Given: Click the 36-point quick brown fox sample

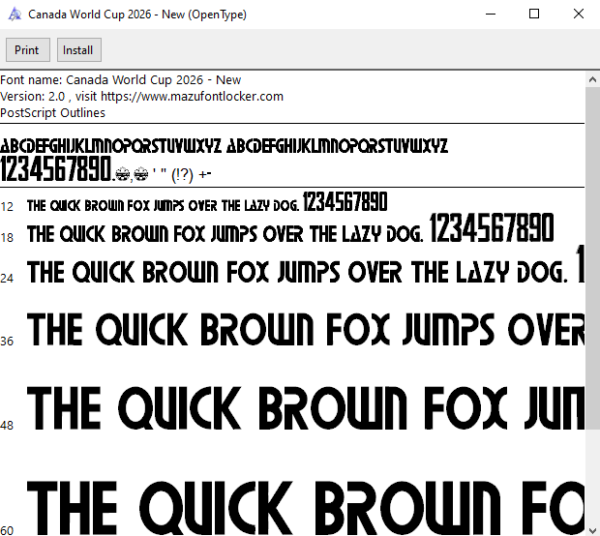Looking at the screenshot, I should click(306, 329).
